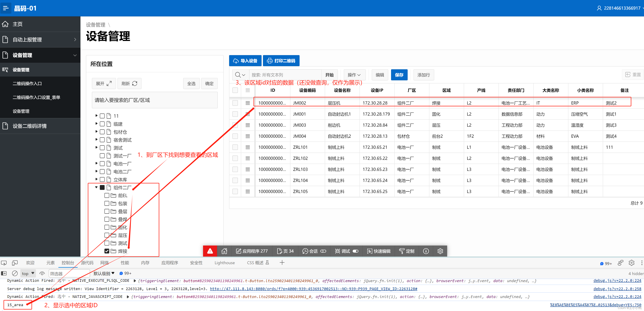Click the 重置 reset button
This screenshot has width=644, height=311.
pos(633,75)
